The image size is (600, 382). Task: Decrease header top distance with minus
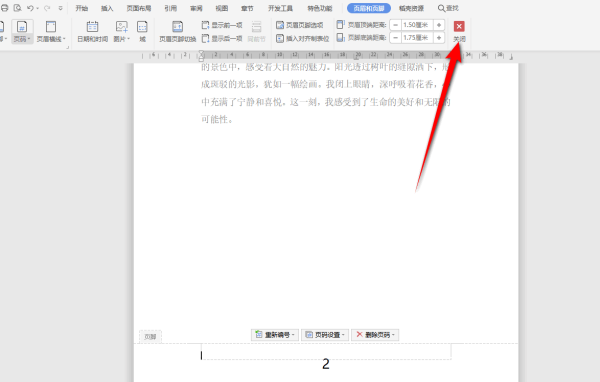[396, 25]
